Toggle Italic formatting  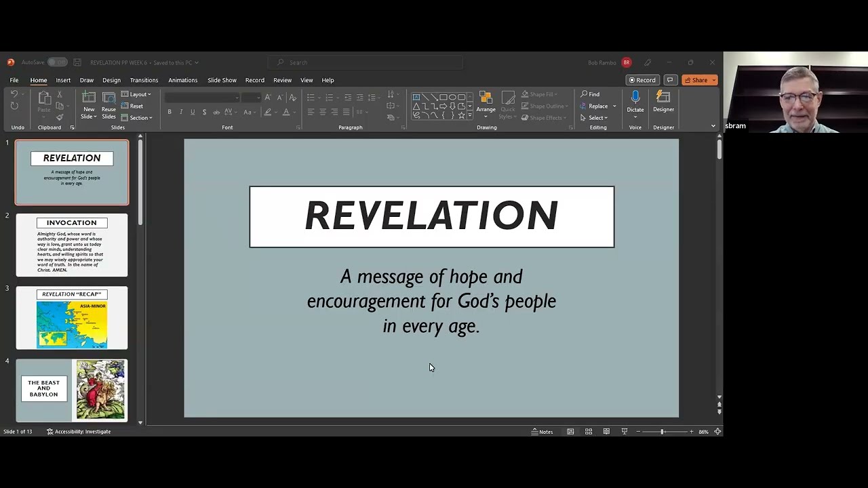pyautogui.click(x=181, y=112)
